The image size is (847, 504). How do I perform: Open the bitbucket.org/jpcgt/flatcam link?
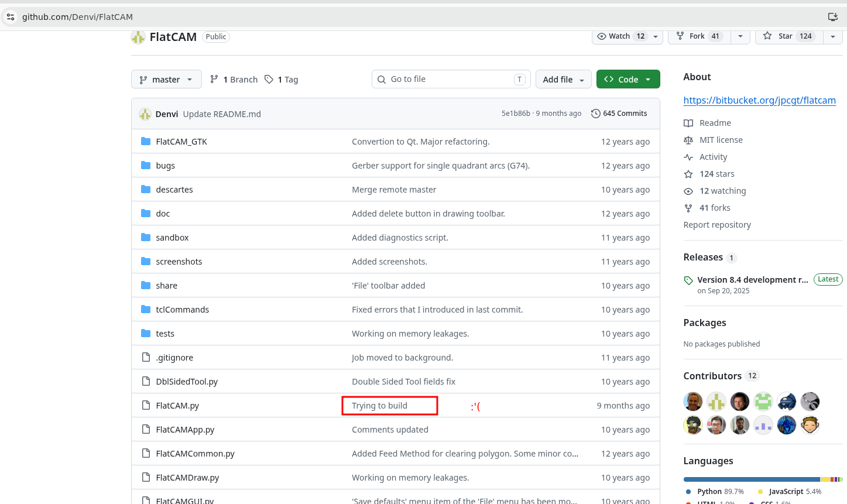click(759, 100)
